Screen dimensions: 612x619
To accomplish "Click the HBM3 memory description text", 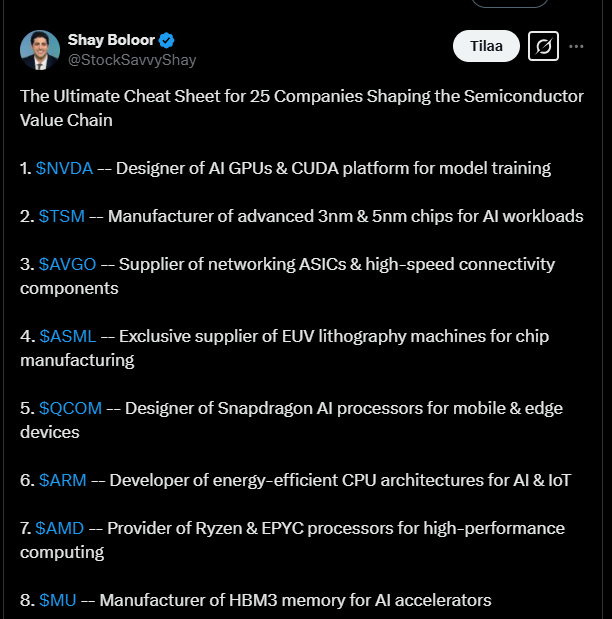I will [x=295, y=600].
